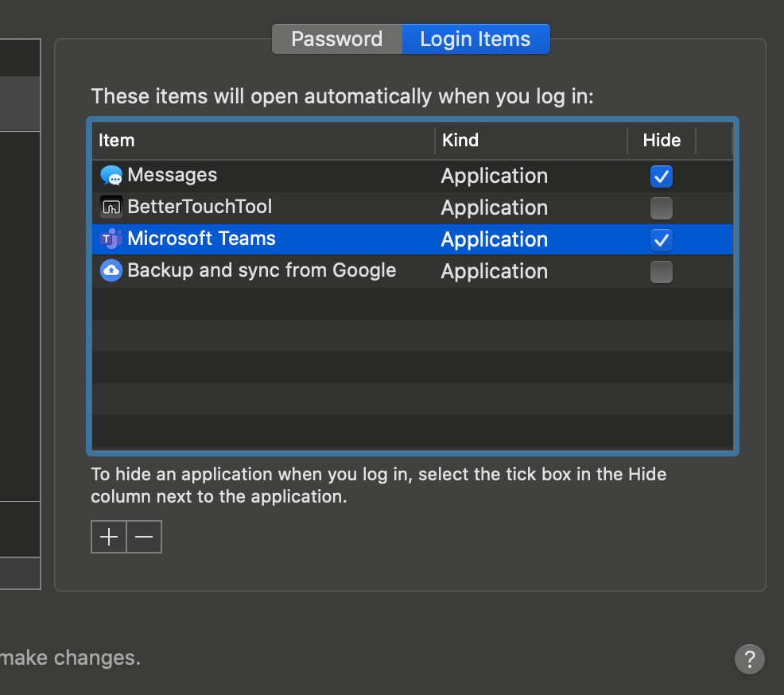This screenshot has height=695, width=784.
Task: Click the Backup and sync cloud icon
Action: [111, 270]
